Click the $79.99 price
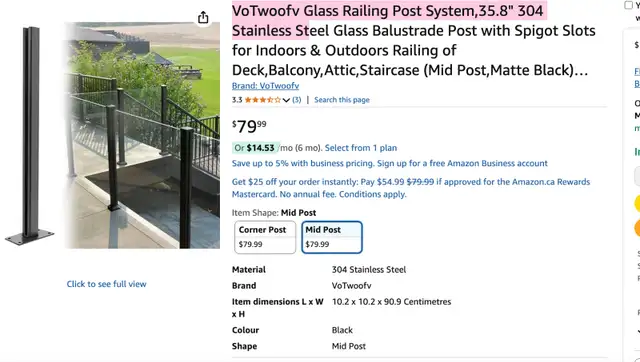Screen dimensions: 640x362 [249, 126]
